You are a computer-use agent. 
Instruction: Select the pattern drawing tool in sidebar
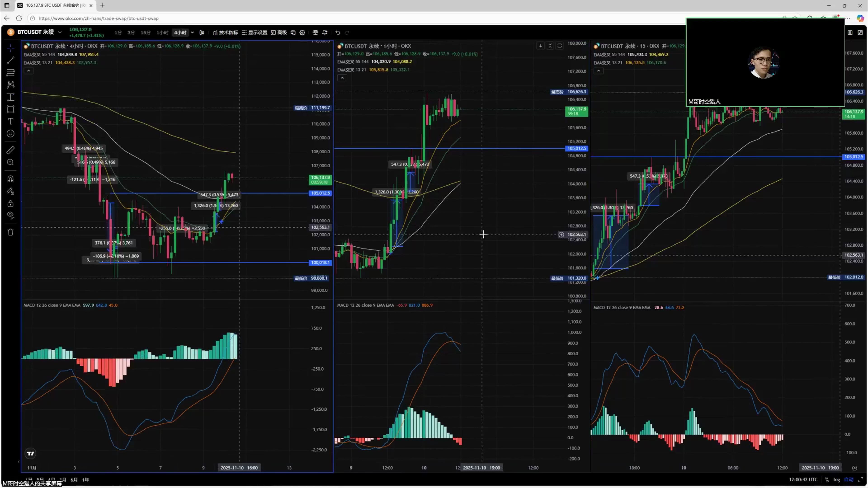(x=10, y=84)
